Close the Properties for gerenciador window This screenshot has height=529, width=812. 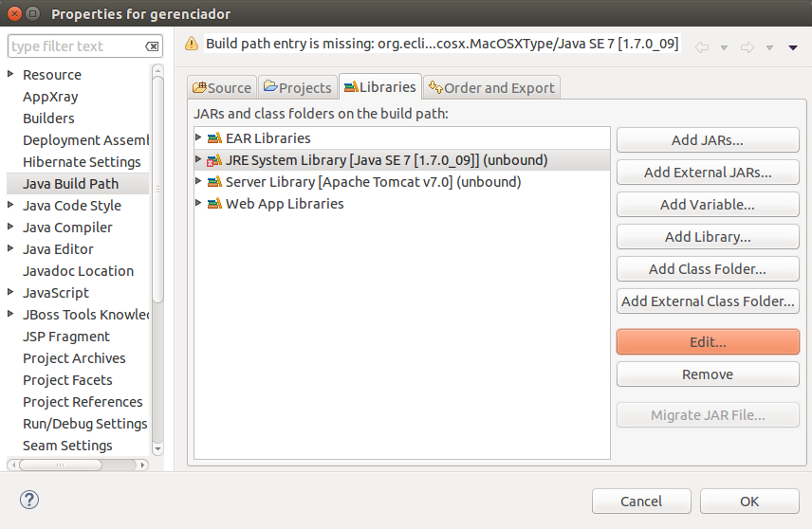(14, 14)
